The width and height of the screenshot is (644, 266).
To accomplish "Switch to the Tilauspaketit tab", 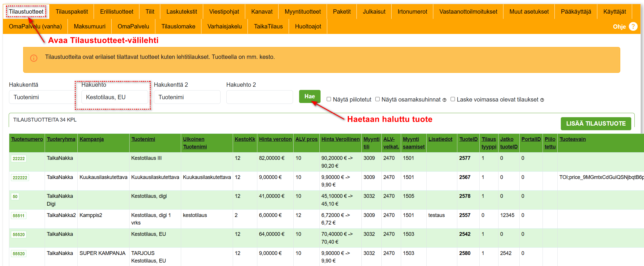I will coord(72,12).
